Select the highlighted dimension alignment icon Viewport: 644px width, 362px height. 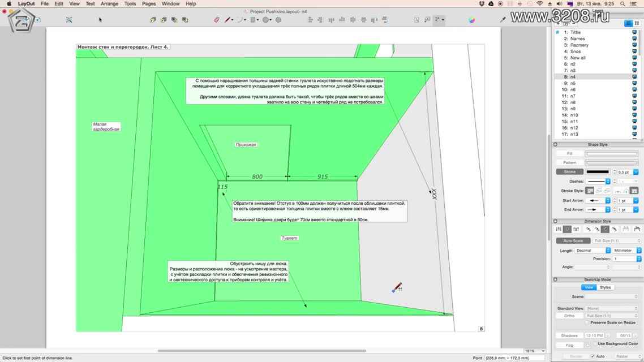tap(605, 230)
